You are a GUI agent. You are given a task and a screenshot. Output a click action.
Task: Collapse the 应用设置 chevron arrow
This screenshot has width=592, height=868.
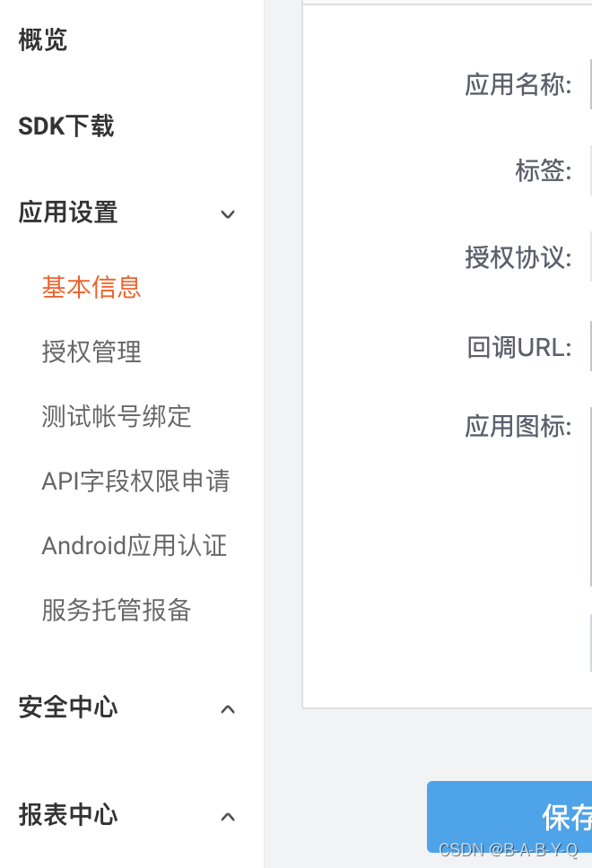(x=228, y=214)
